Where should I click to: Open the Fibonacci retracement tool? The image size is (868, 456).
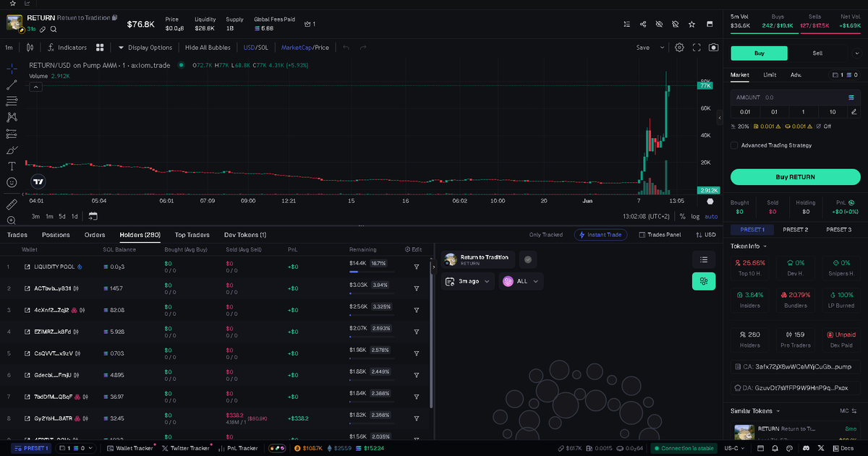[x=12, y=100]
